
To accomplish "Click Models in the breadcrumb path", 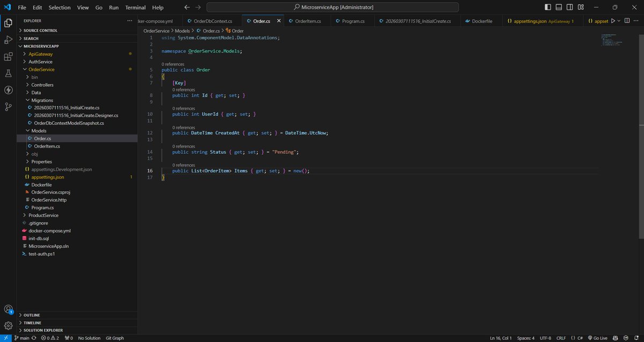I will pos(182,31).
